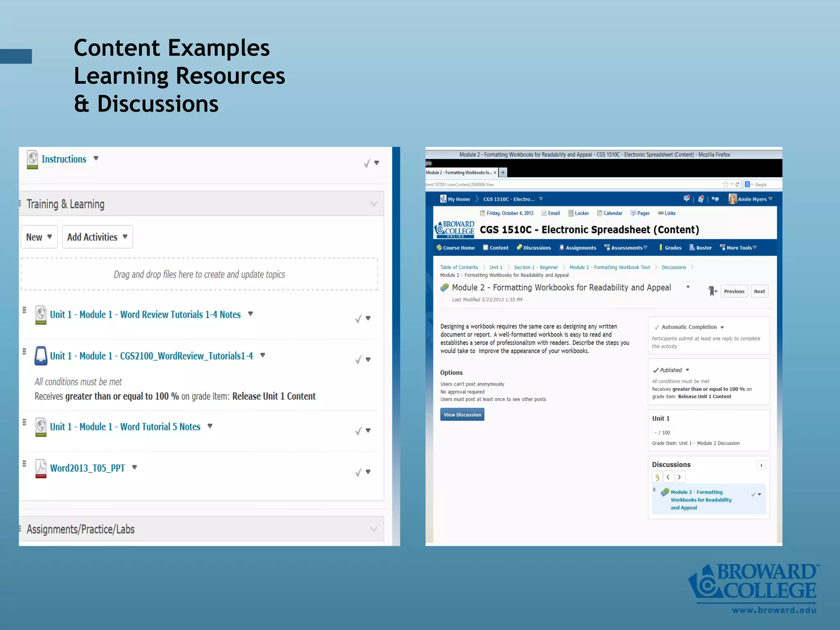Open the Content navbar item
Viewport: 840px width, 630px height.
[495, 248]
